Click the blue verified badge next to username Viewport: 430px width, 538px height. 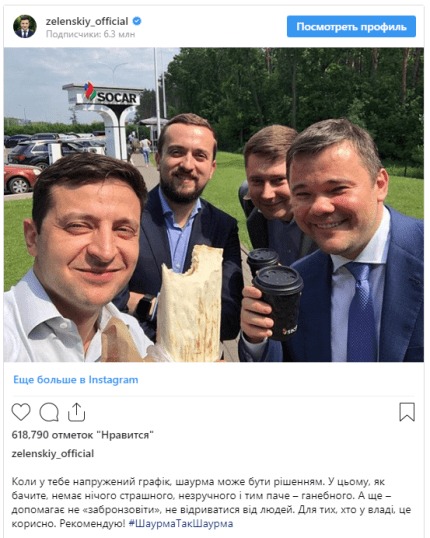tap(137, 21)
